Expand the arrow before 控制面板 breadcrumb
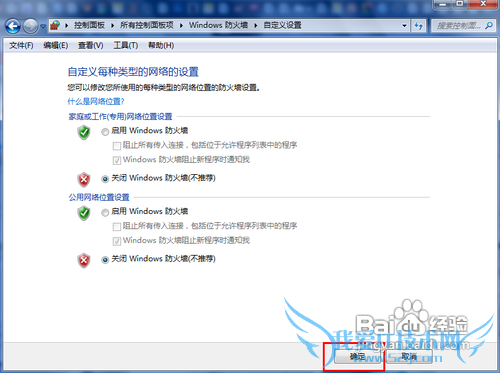Viewport: 500px width, 373px height. [x=67, y=25]
